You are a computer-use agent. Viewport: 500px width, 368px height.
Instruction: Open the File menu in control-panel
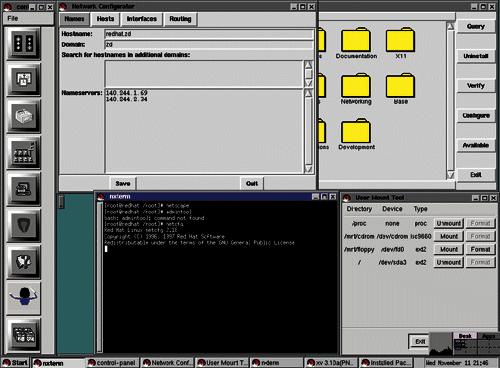click(13, 18)
